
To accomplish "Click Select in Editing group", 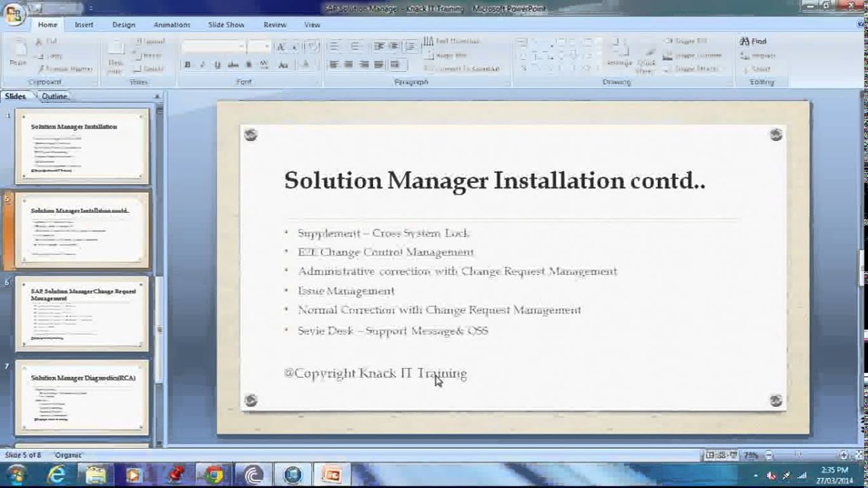I will [x=757, y=69].
